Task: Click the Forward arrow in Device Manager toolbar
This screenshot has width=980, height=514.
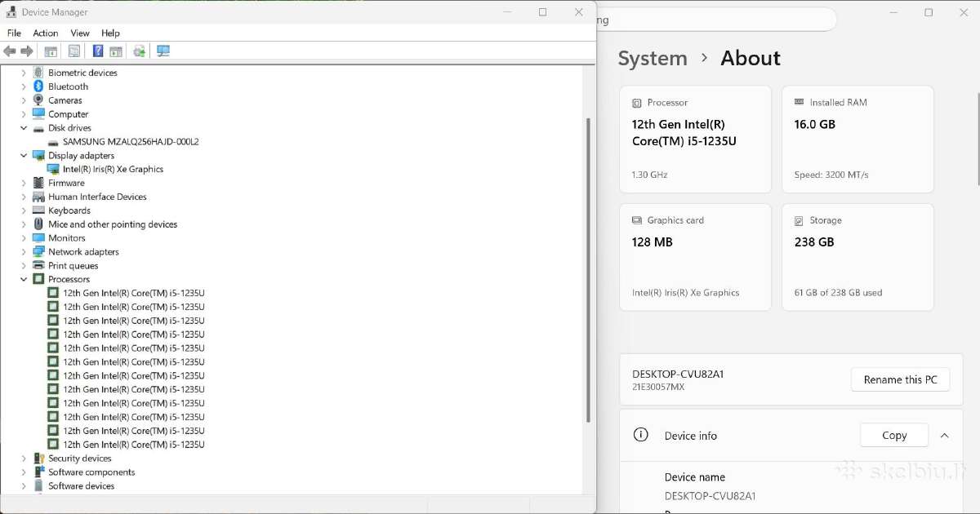Action: [x=27, y=51]
